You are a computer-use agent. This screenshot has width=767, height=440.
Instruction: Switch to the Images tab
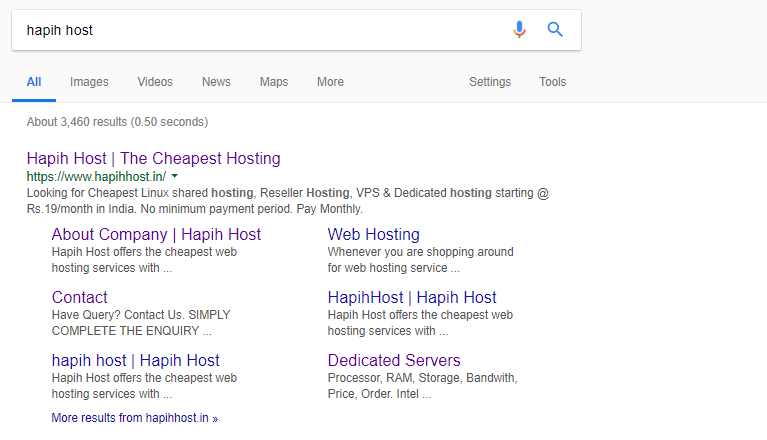point(89,82)
